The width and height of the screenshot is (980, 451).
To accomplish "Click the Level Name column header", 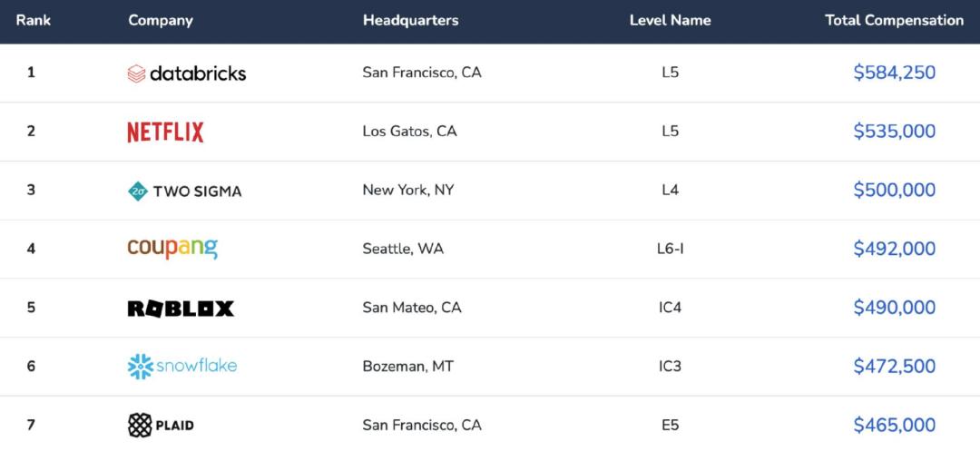I will pos(670,20).
